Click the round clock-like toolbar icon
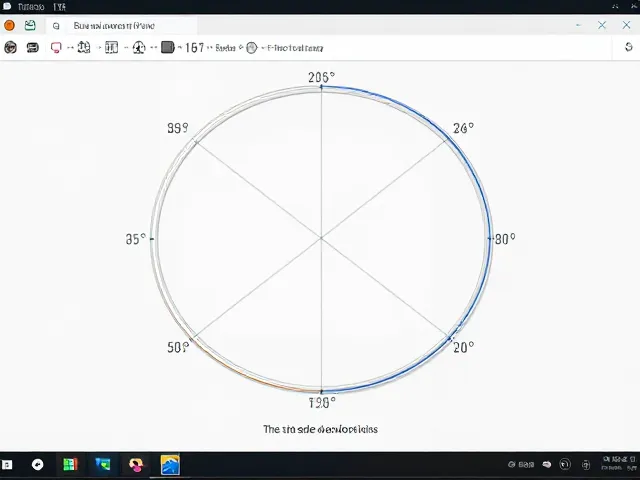Image resolution: width=640 pixels, height=480 pixels. tap(139, 48)
